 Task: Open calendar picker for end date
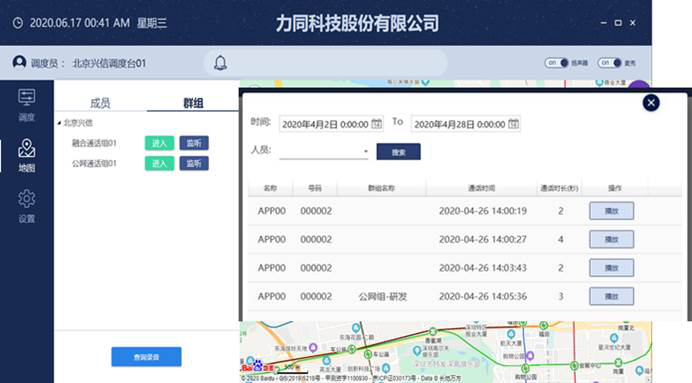point(513,124)
